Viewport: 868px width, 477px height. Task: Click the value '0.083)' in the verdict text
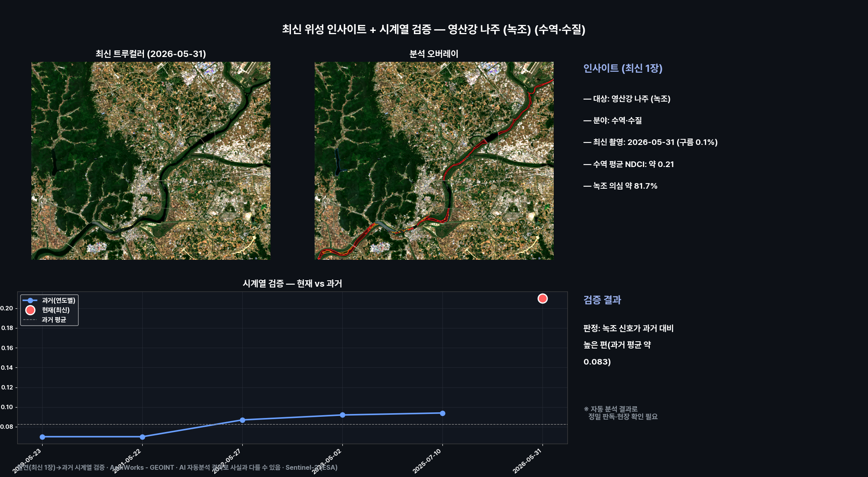point(597,362)
